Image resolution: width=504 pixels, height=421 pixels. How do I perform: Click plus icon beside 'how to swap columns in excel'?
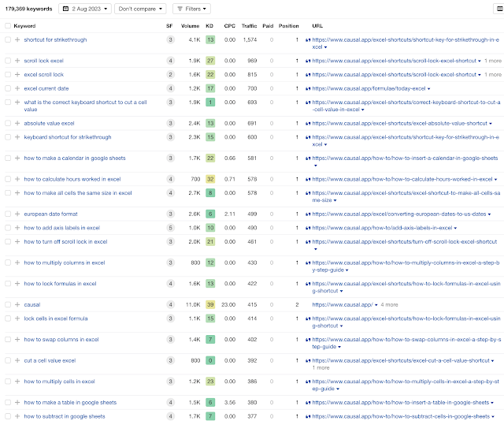[x=17, y=339]
